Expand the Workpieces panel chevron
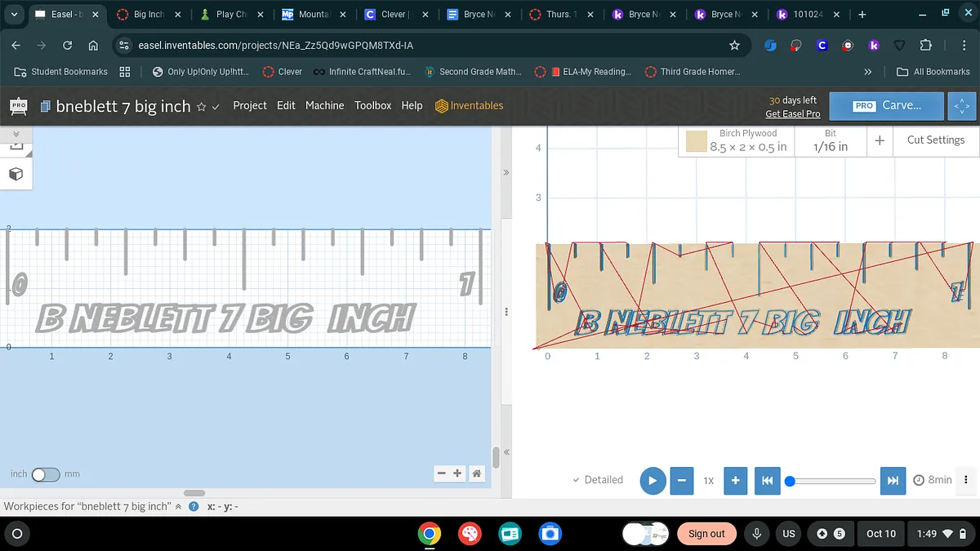Image resolution: width=980 pixels, height=551 pixels. coord(178,506)
